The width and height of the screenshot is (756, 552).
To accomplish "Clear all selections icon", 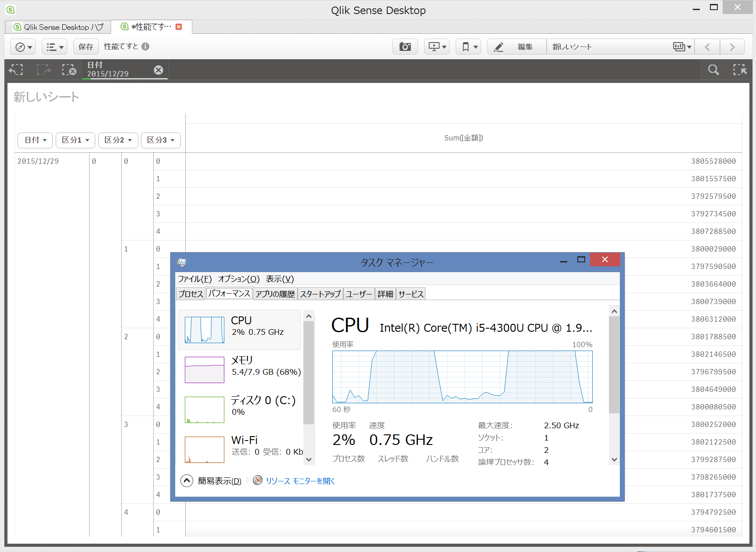I will coord(69,69).
